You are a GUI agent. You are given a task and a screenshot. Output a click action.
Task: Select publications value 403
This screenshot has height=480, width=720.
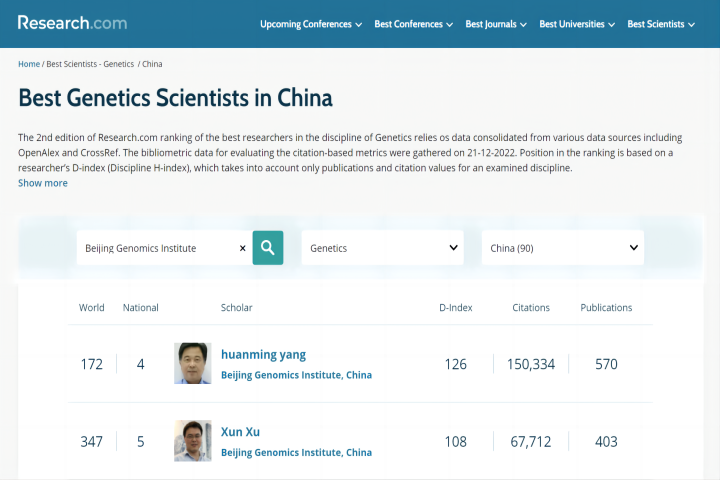click(606, 441)
